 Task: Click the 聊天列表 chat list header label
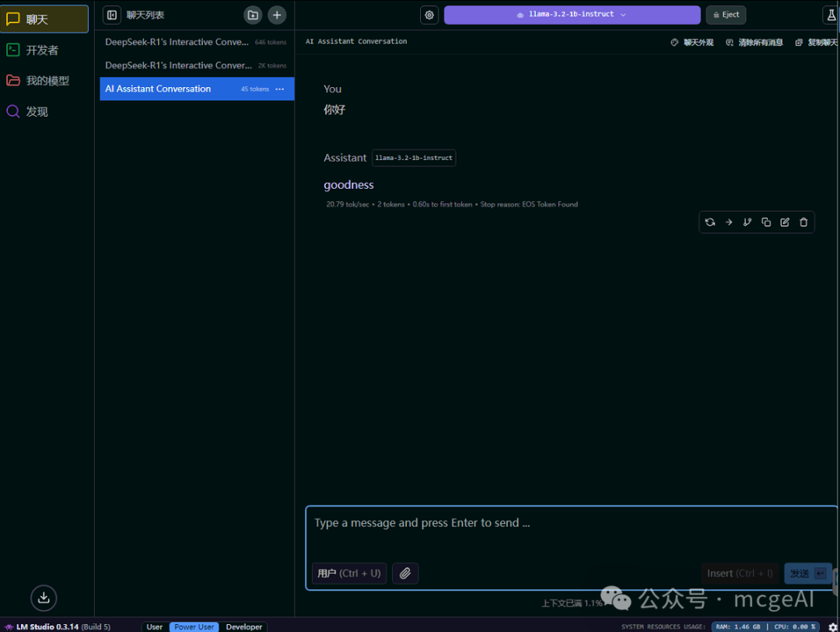(145, 15)
